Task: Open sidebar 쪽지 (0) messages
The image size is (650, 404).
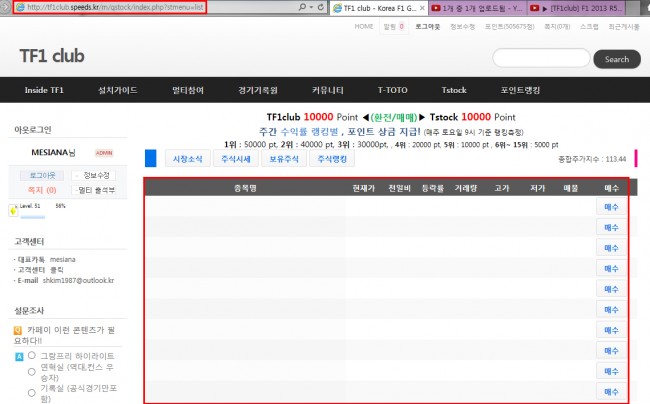Action: point(42,190)
